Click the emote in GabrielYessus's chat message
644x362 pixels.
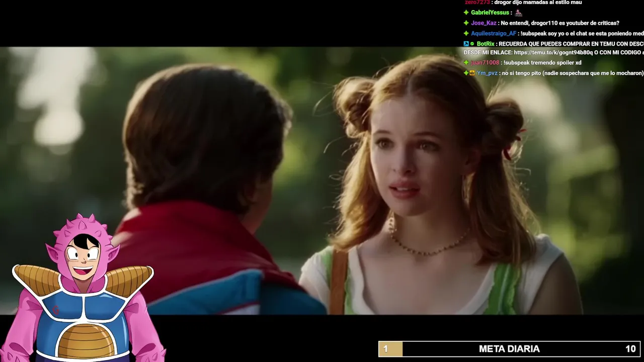point(518,13)
